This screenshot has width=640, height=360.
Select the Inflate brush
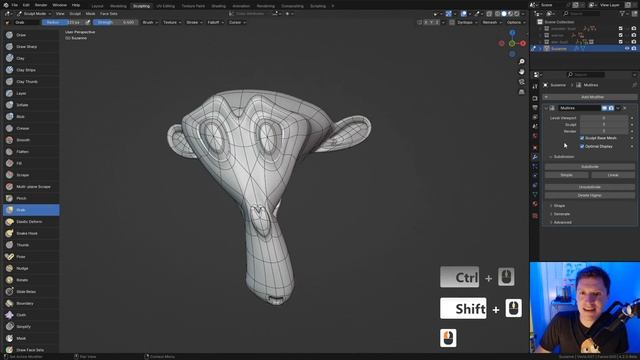coord(31,105)
